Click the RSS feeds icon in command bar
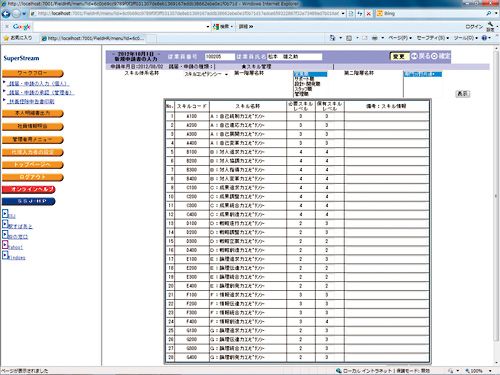Viewport: 500px width, 375px height. [x=349, y=38]
